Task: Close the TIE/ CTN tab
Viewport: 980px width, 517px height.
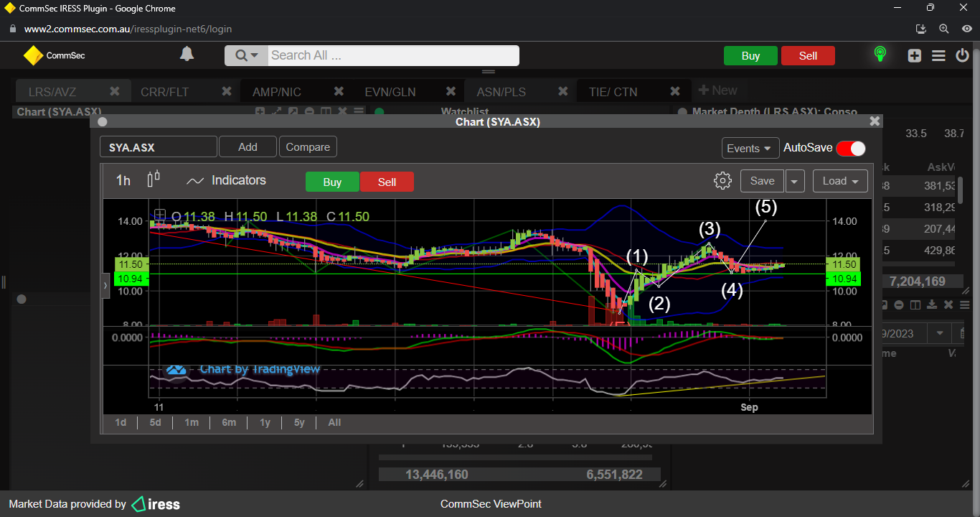Action: tap(674, 91)
